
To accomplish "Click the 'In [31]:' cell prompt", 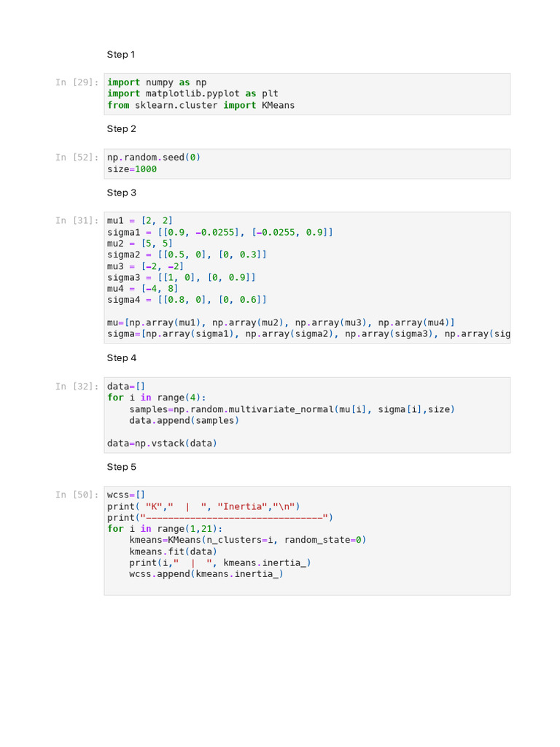I will 77,220.
